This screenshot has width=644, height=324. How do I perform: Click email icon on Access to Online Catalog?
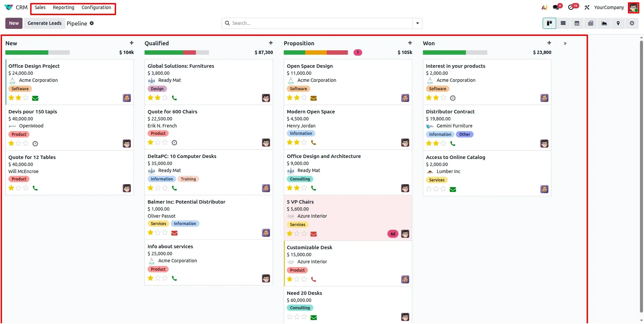(x=453, y=190)
